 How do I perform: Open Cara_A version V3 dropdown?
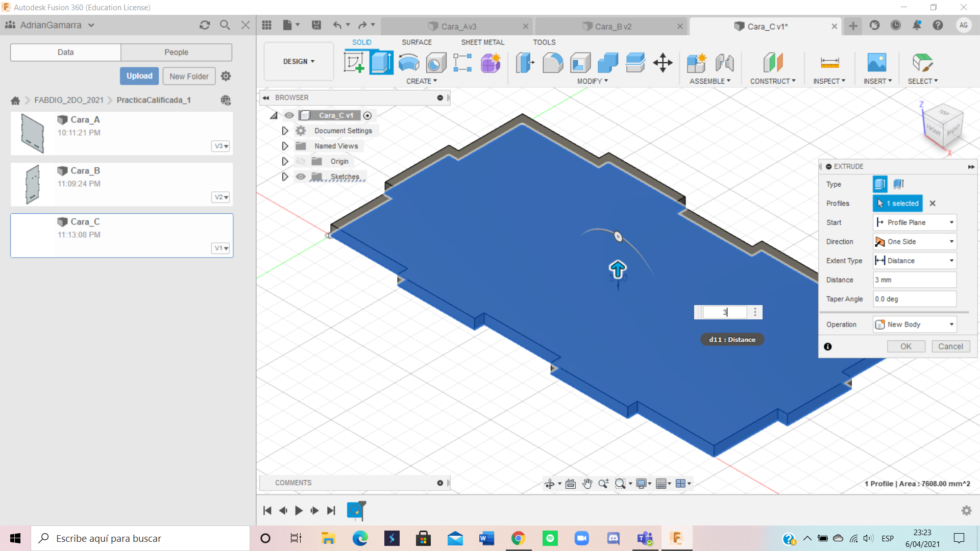pyautogui.click(x=220, y=146)
